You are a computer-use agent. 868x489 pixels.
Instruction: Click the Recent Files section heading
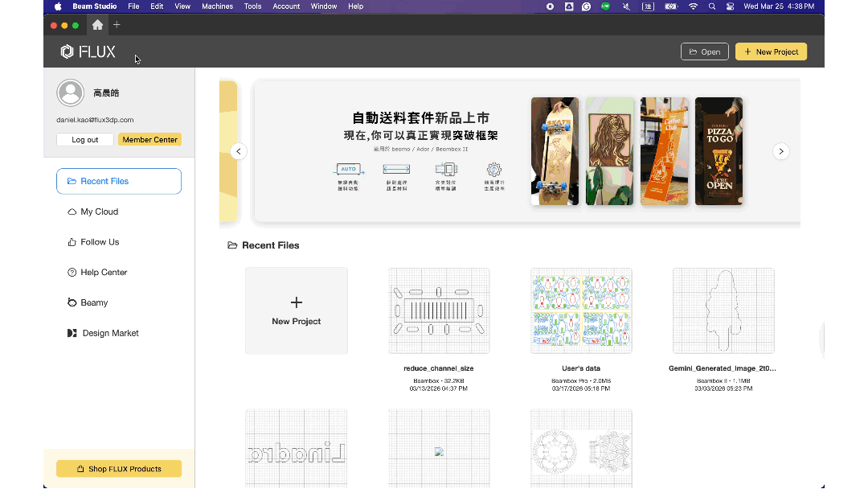click(x=264, y=245)
